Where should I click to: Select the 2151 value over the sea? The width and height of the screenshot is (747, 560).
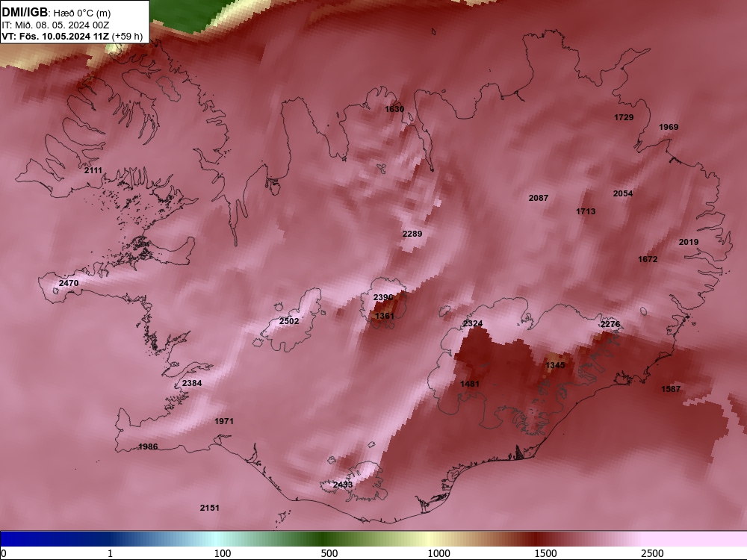point(210,508)
